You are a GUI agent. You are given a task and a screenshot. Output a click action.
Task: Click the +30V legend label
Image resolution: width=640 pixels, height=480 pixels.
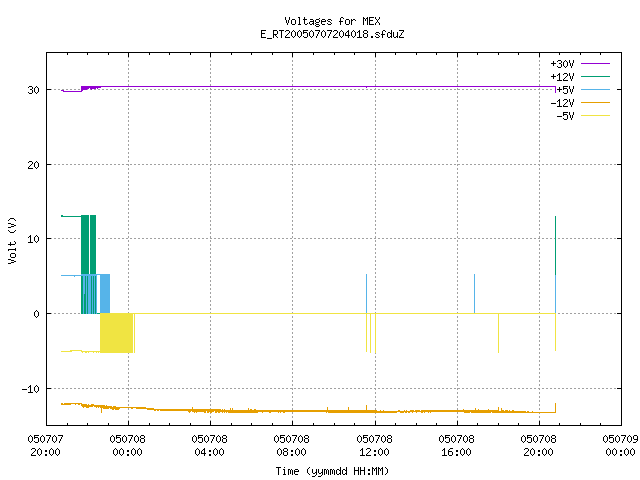(x=562, y=64)
